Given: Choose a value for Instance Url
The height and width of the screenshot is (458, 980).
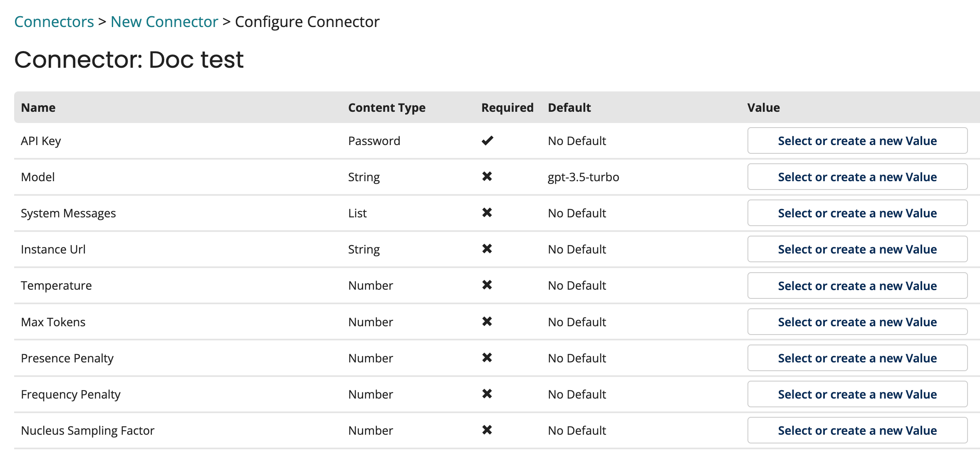Looking at the screenshot, I should [x=857, y=249].
